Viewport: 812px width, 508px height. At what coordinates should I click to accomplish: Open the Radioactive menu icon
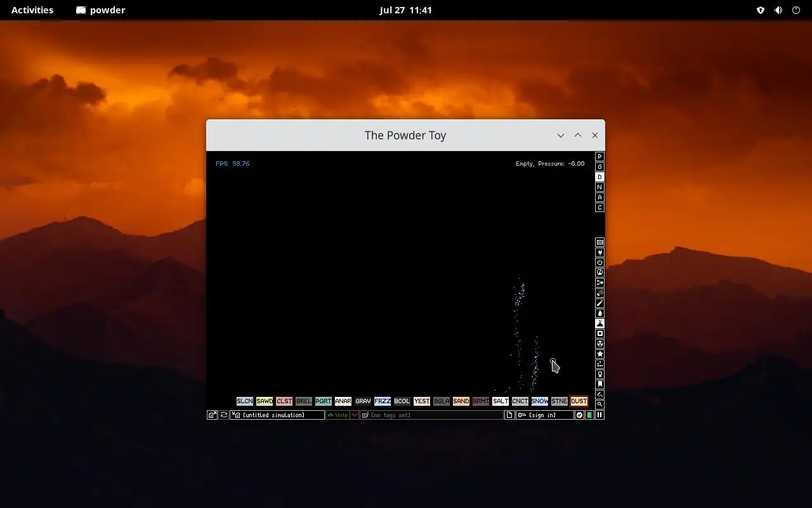click(x=599, y=344)
